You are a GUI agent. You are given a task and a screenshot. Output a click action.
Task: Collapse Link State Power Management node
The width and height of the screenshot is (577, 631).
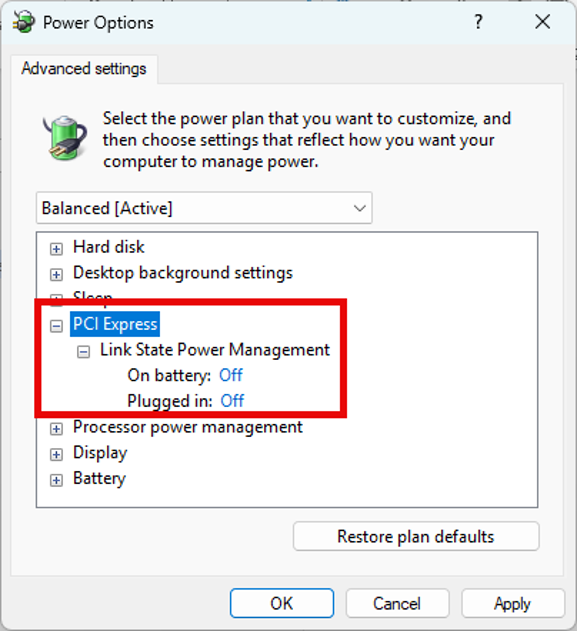coord(84,352)
